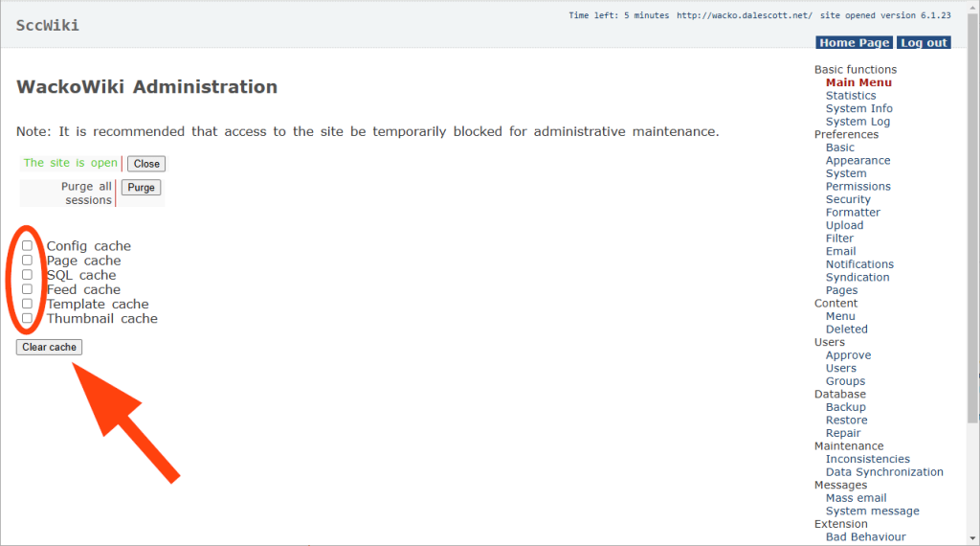Check the Thumbnail cache checkbox
Viewport: 980px width, 546px height.
[28, 318]
